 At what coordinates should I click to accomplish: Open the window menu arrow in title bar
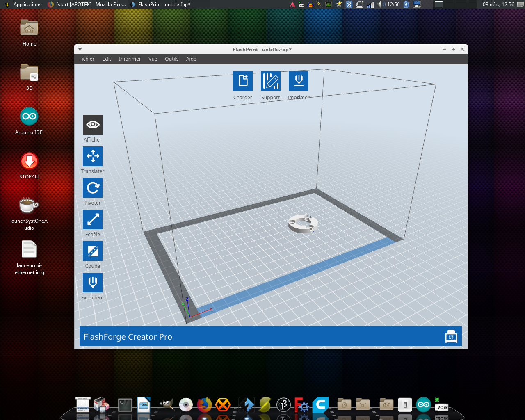pyautogui.click(x=80, y=49)
